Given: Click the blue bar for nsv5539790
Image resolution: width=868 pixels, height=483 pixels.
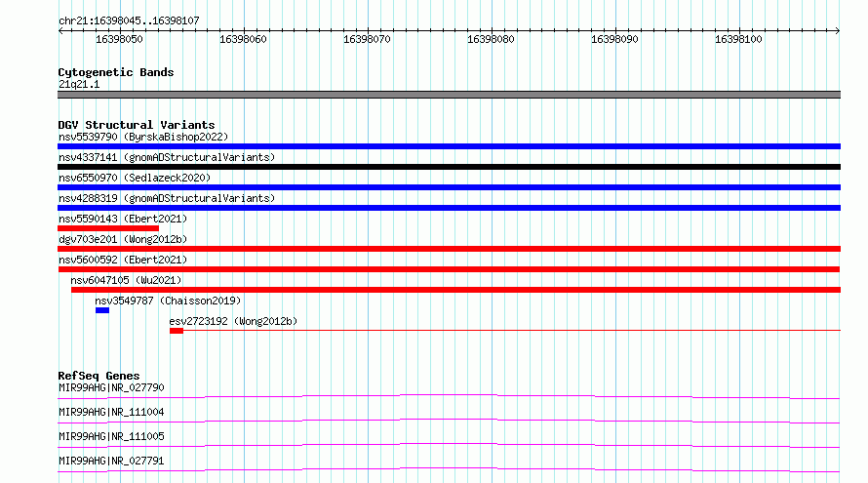Looking at the screenshot, I should click(449, 146).
